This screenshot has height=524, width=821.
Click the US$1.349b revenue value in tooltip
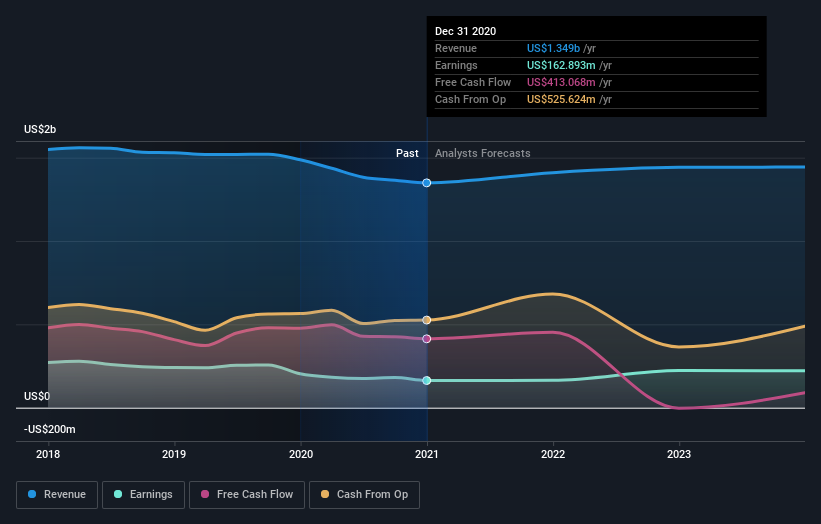(553, 48)
